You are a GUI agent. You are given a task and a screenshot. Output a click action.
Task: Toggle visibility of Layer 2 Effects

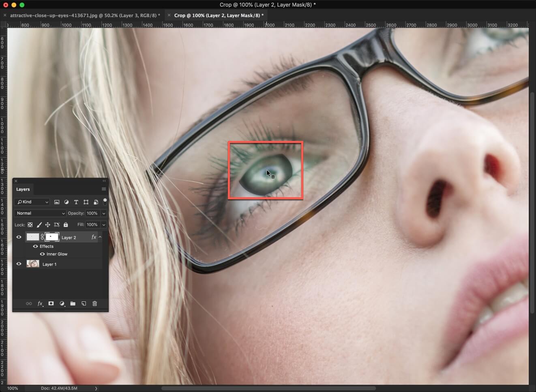[35, 246]
